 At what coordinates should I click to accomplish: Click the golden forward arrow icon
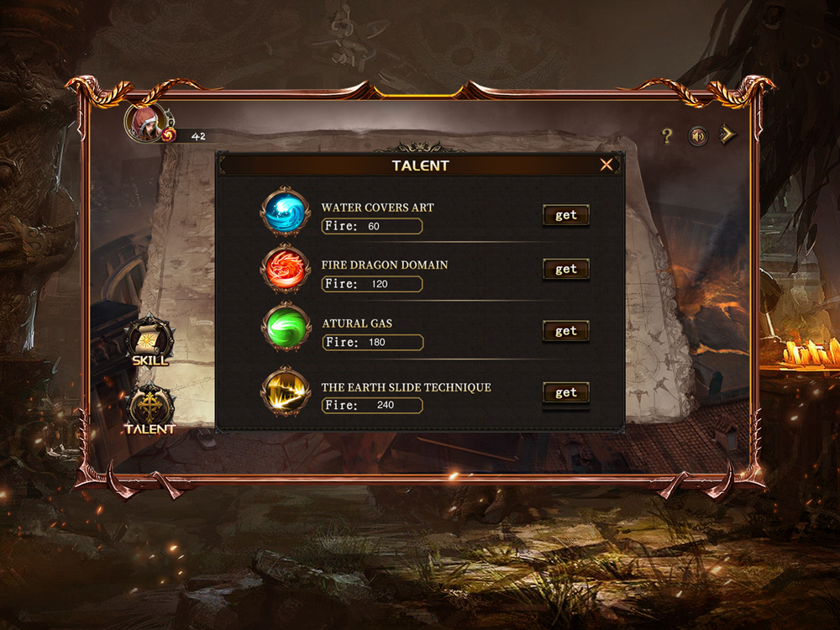(727, 134)
